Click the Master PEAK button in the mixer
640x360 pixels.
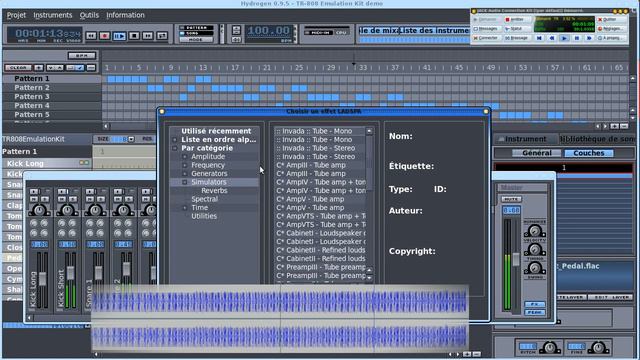click(x=534, y=312)
